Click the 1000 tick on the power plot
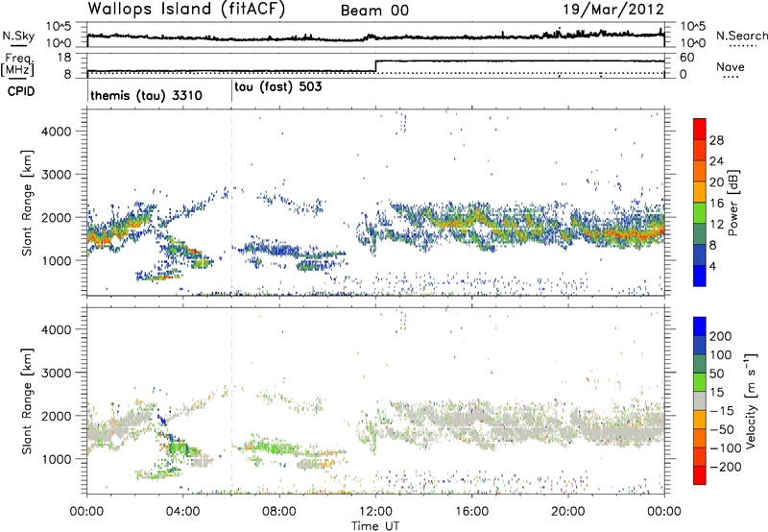The height and width of the screenshot is (532, 768). click(x=56, y=260)
